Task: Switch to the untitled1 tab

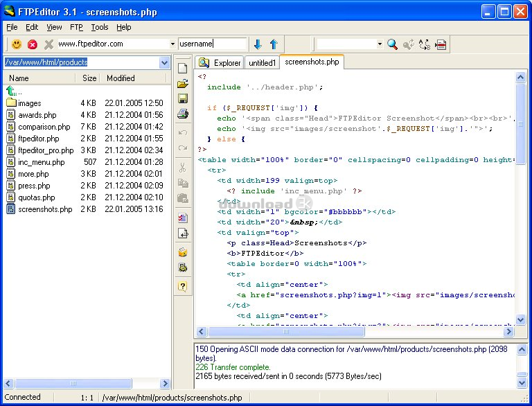Action: point(263,62)
